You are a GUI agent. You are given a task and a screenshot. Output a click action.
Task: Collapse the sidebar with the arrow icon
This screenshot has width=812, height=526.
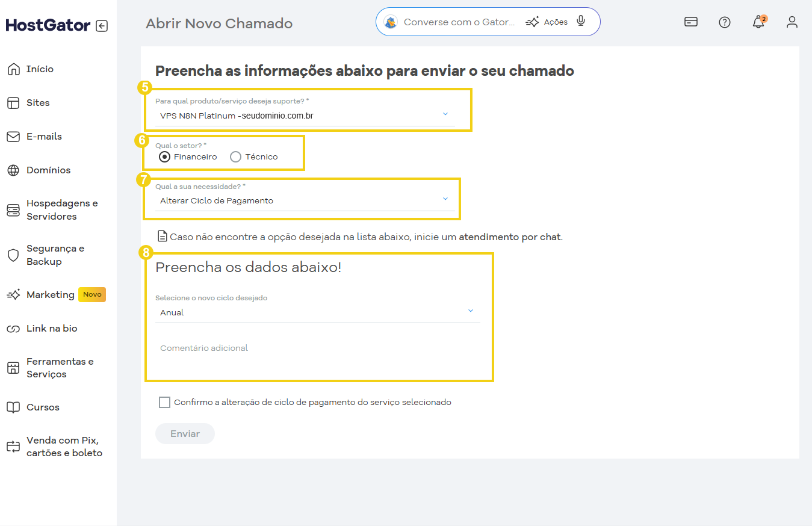pos(102,25)
